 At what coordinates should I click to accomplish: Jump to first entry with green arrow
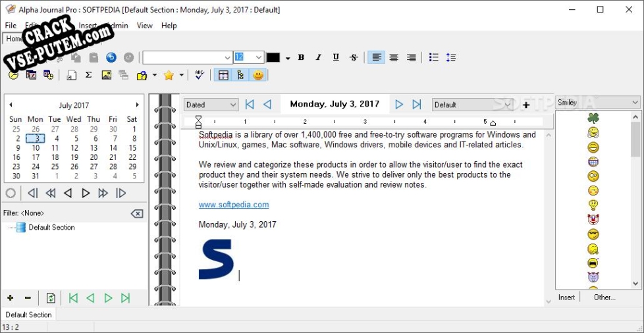[74, 298]
